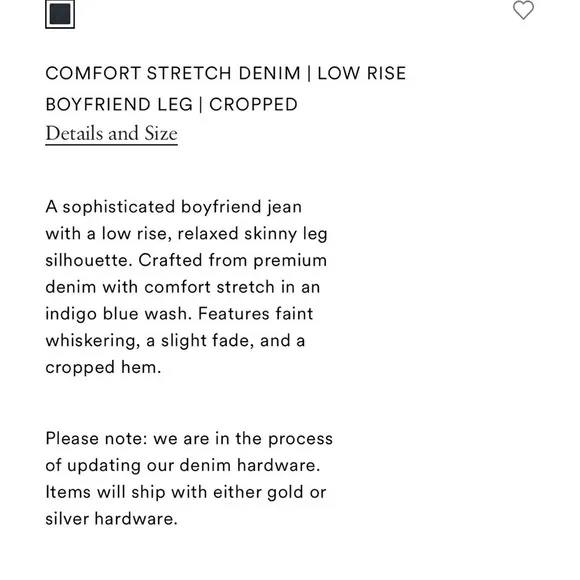Image resolution: width=580 pixels, height=580 pixels.
Task: Click the word CROPPED in the heading
Action: [253, 104]
